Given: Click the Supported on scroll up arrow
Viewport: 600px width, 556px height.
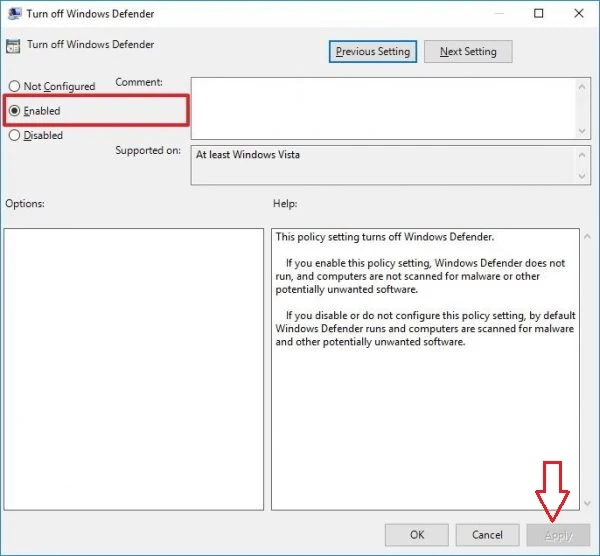Looking at the screenshot, I should point(582,155).
